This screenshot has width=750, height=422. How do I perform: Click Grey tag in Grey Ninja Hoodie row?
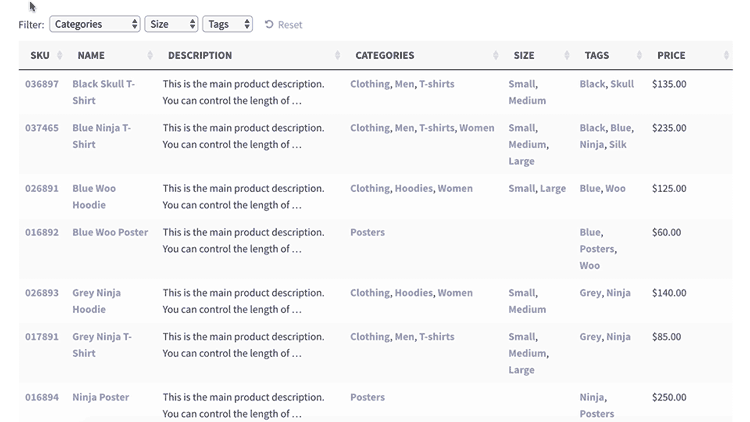[x=591, y=293]
